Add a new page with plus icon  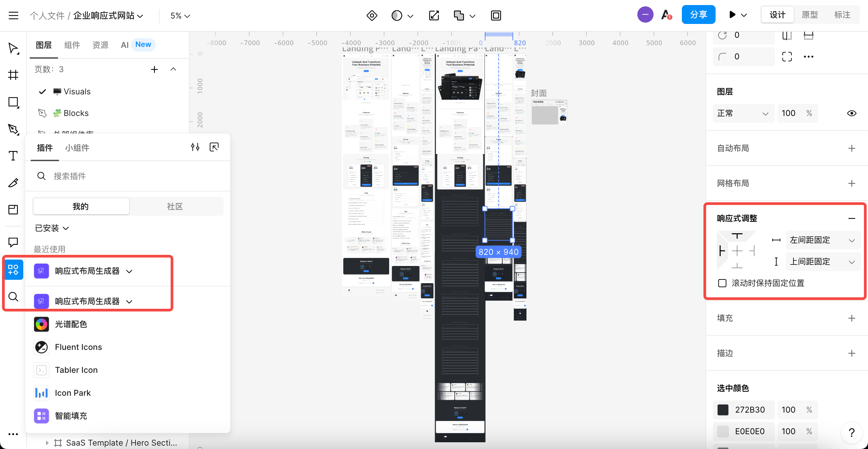coord(154,69)
